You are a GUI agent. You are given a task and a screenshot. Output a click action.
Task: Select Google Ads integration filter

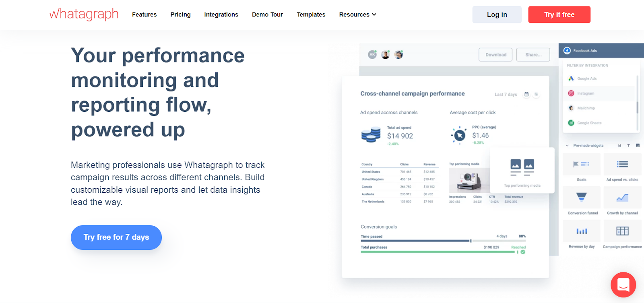[599, 78]
